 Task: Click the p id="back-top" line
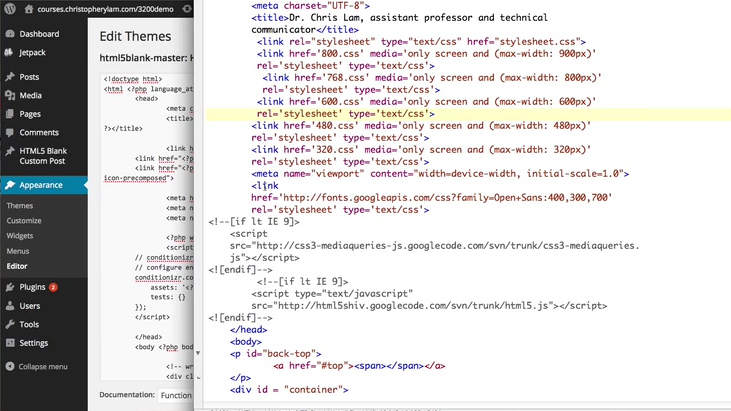tap(276, 354)
